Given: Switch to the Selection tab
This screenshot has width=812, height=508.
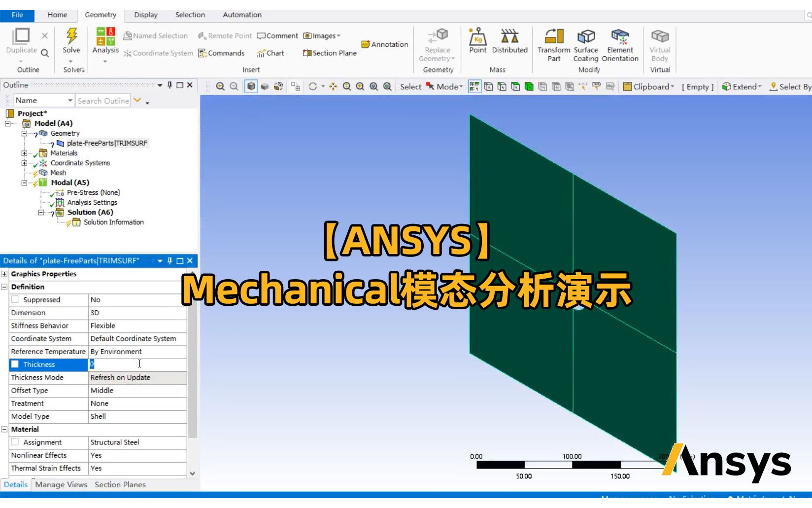Looking at the screenshot, I should pos(190,15).
